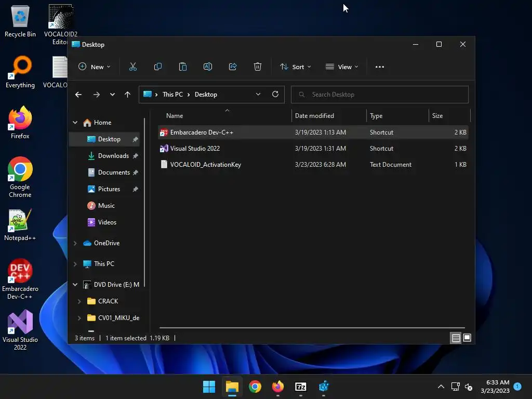The width and height of the screenshot is (532, 399).
Task: Collapse the Home tree node
Action: pyautogui.click(x=75, y=123)
